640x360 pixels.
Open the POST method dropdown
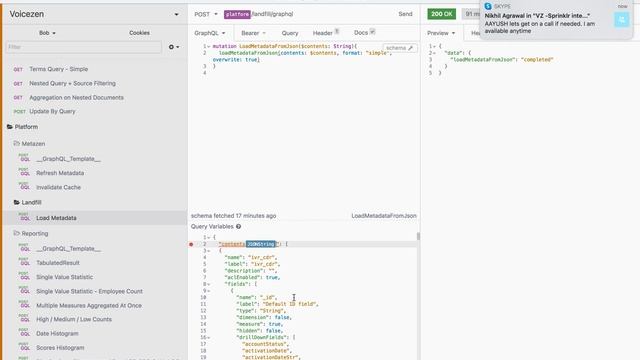point(206,14)
